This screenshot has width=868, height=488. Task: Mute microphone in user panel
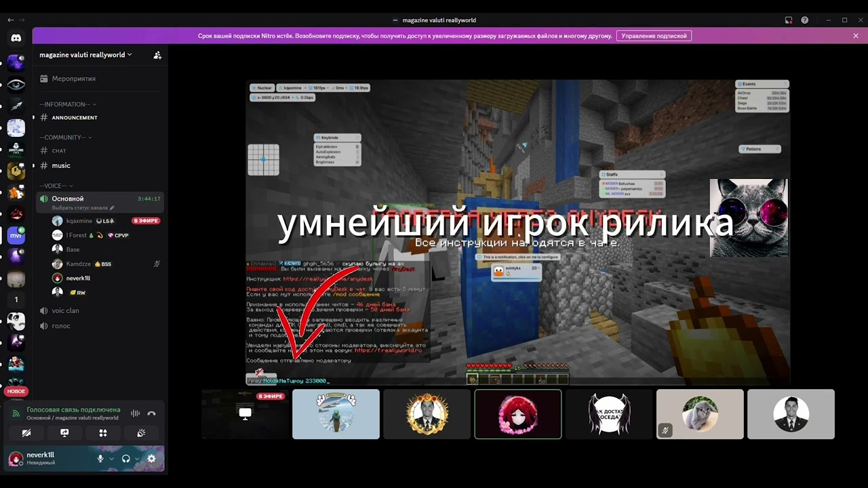pyautogui.click(x=100, y=459)
